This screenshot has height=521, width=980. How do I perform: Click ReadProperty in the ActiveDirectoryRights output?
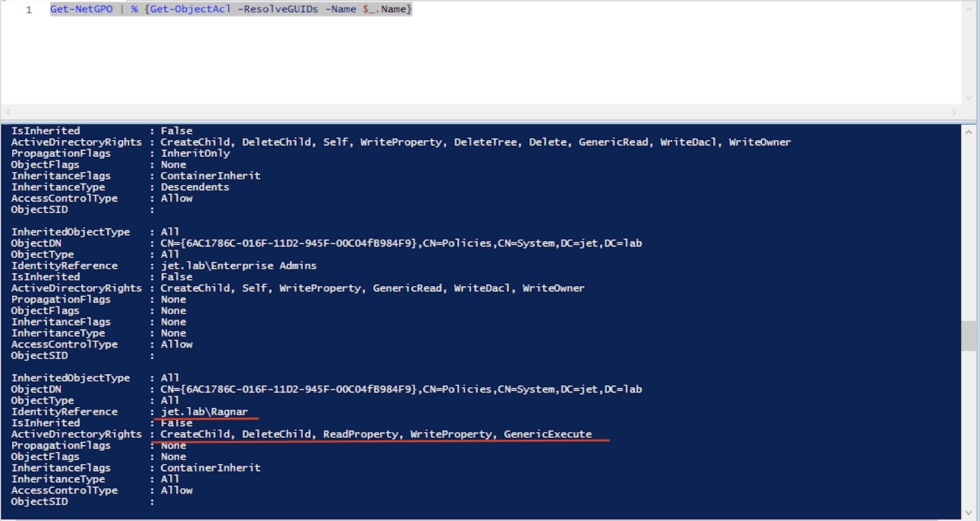(360, 434)
